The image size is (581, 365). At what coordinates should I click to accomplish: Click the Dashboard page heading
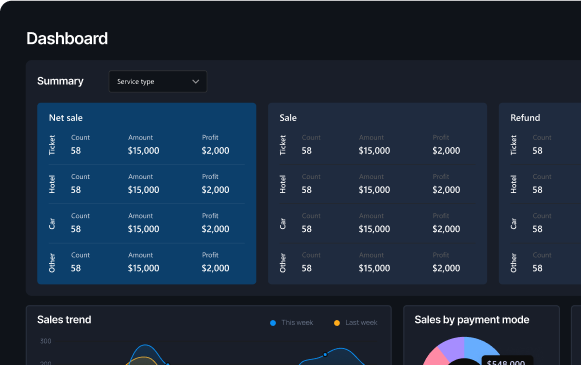tap(67, 39)
